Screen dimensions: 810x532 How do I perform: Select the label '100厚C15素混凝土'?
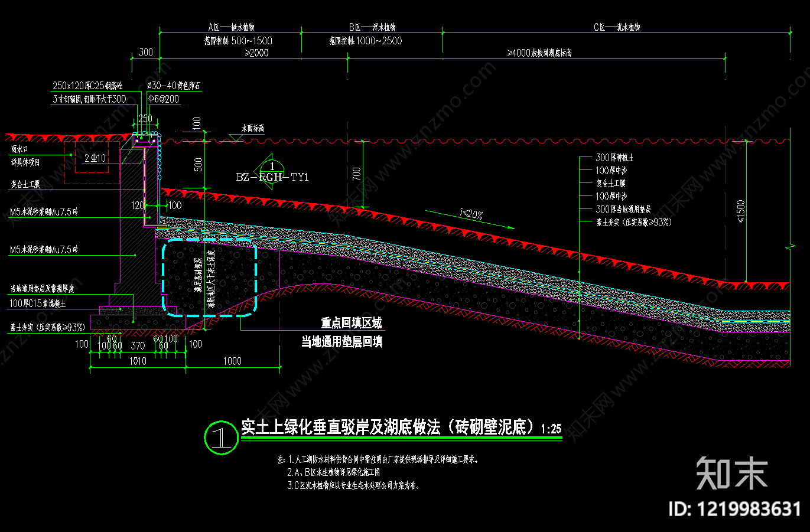(x=38, y=303)
